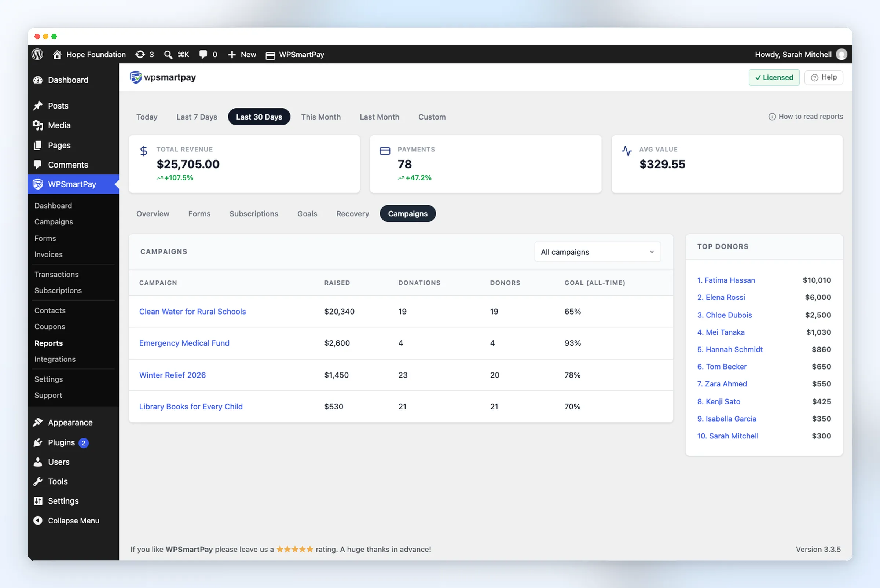Viewport: 880px width, 588px height.
Task: Open Emergency Medical Fund campaign
Action: (x=184, y=343)
